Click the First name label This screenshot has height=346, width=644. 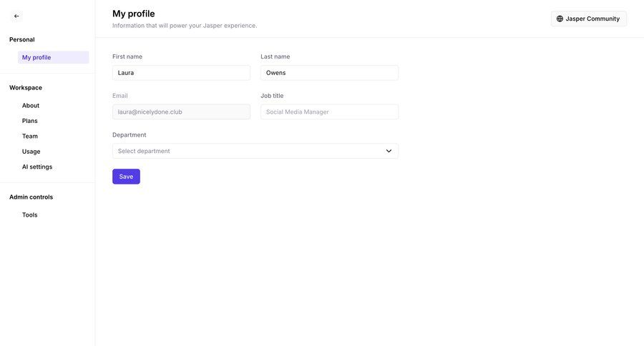pos(127,56)
